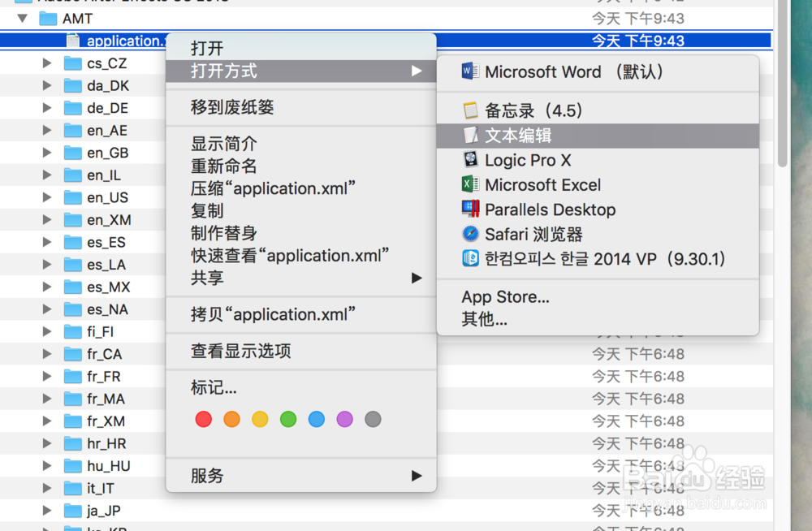Select 显示简介 (Get Info) menu item
The height and width of the screenshot is (531, 812).
pyautogui.click(x=301, y=144)
